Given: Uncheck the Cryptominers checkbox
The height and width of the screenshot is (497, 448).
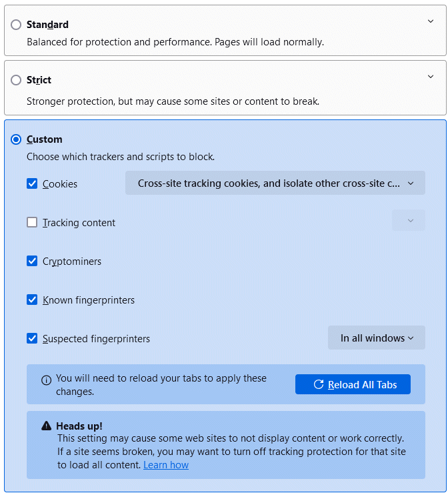Looking at the screenshot, I should click(32, 261).
